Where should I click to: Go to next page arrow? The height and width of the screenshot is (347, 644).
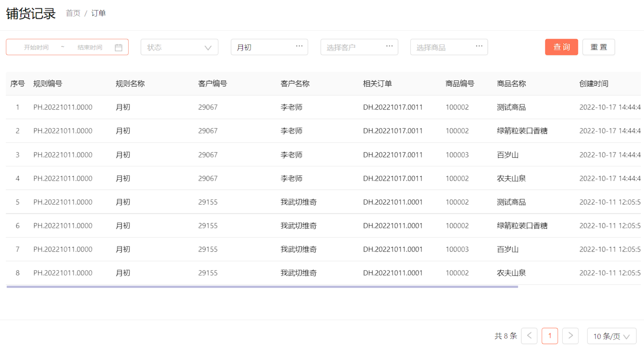point(570,336)
